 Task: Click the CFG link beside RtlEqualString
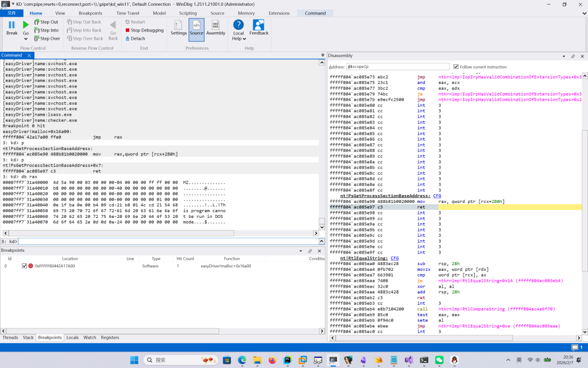(394, 258)
